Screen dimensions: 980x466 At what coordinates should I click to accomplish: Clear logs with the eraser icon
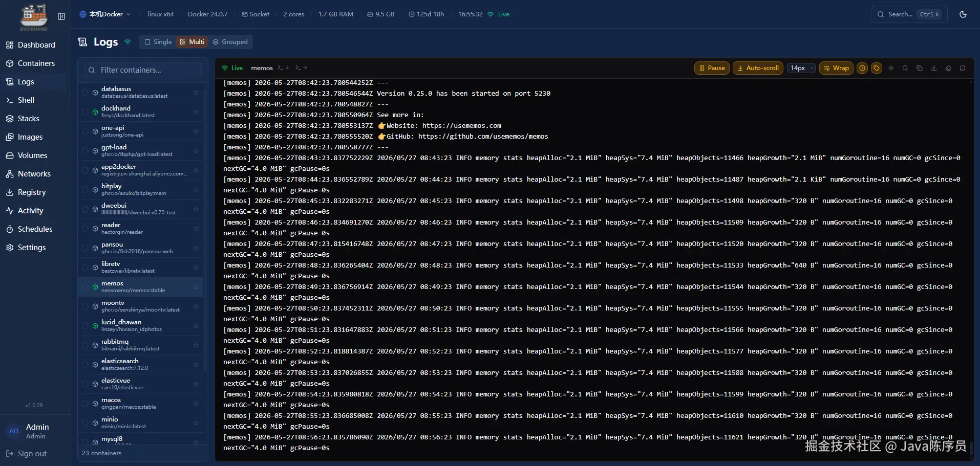(x=948, y=68)
